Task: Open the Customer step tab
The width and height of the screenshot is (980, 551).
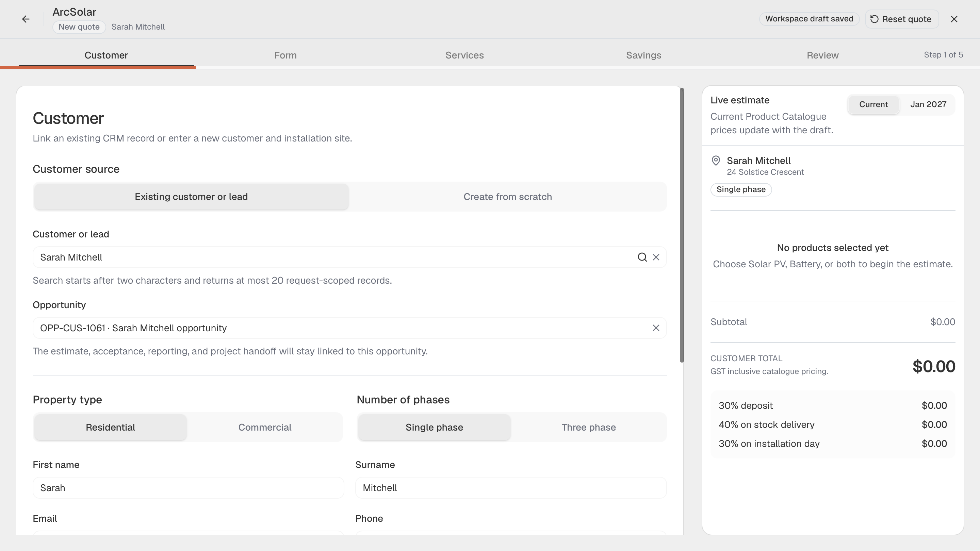Action: coord(106,55)
